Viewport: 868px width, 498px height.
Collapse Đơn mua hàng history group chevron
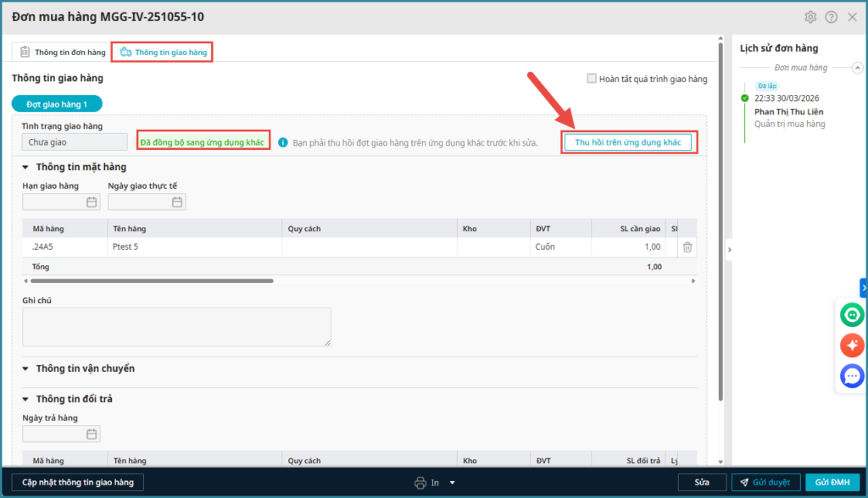tap(858, 68)
